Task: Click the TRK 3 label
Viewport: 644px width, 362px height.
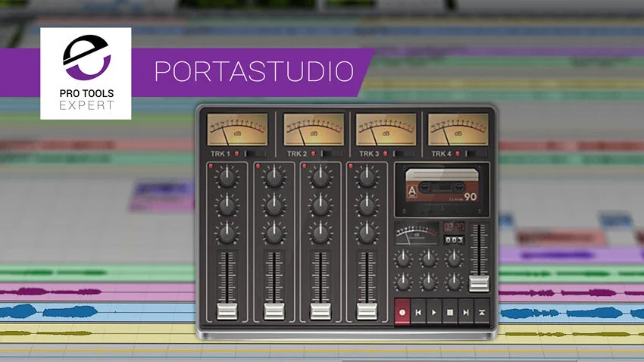Action: point(369,154)
